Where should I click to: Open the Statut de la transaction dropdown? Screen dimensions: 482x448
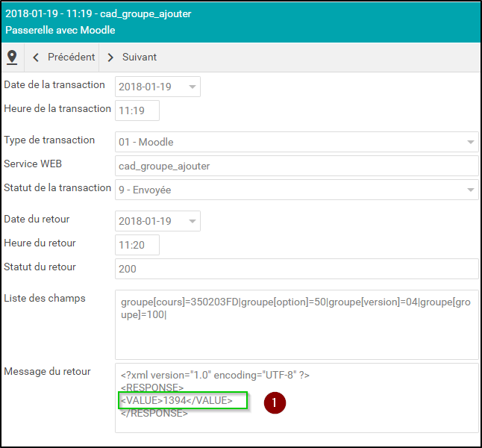(x=470, y=190)
